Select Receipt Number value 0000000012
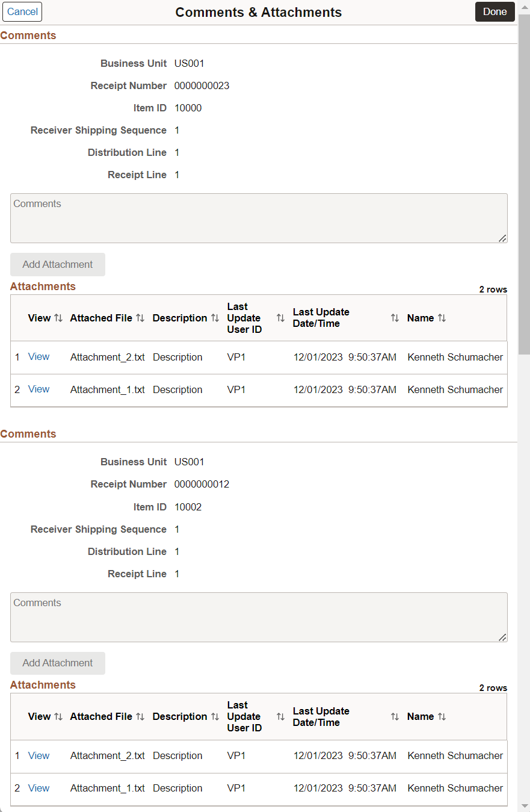 (202, 484)
